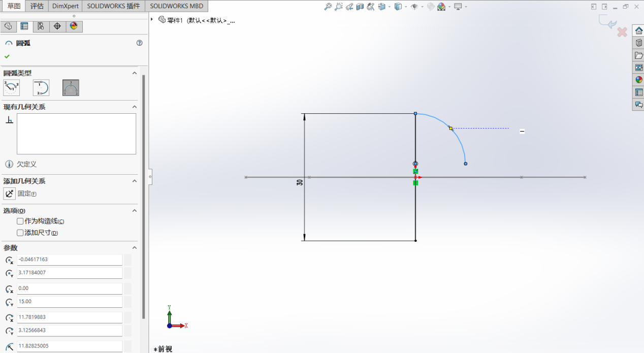Open File Explorer task pane icon

pos(638,55)
